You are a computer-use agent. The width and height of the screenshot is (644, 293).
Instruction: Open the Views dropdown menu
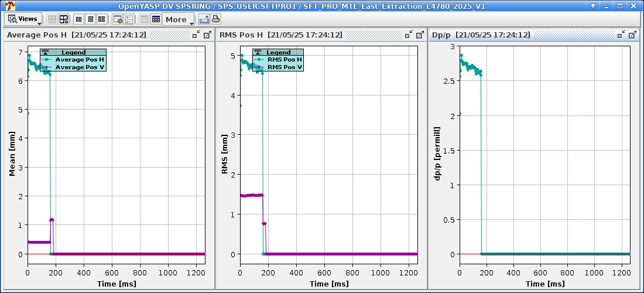tap(23, 19)
